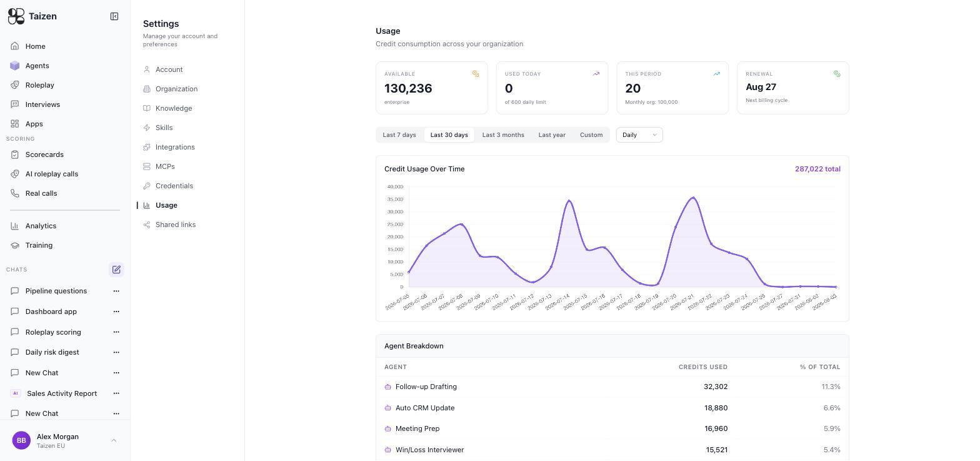Click the Credits Used column header

(x=703, y=367)
